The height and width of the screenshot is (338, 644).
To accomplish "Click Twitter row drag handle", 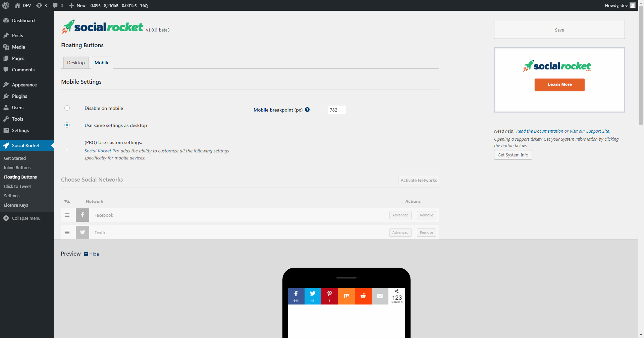I will click(x=67, y=232).
